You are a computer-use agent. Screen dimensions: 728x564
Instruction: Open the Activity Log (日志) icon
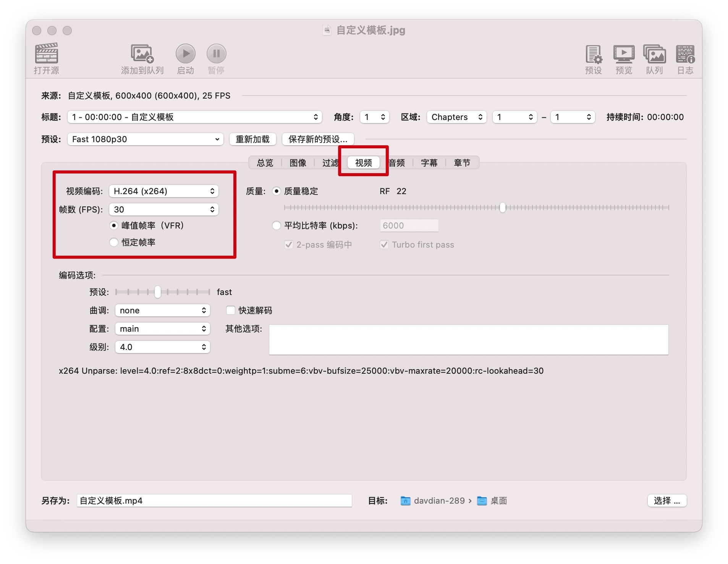[x=685, y=54]
